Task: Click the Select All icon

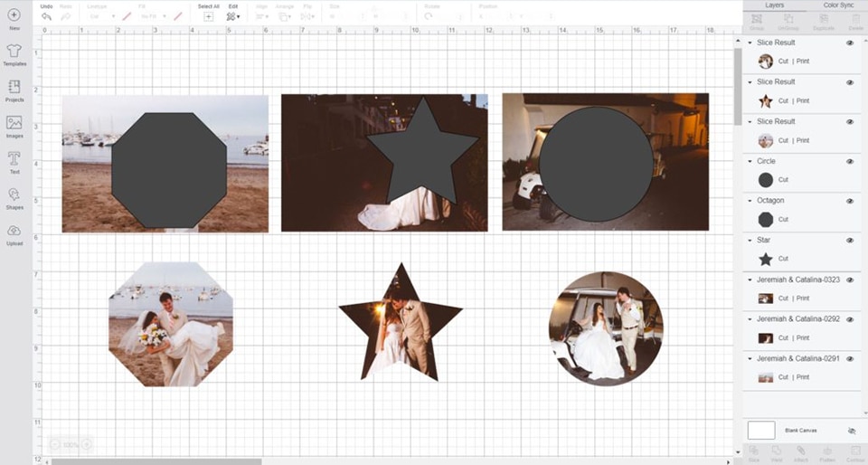Action: (x=208, y=16)
